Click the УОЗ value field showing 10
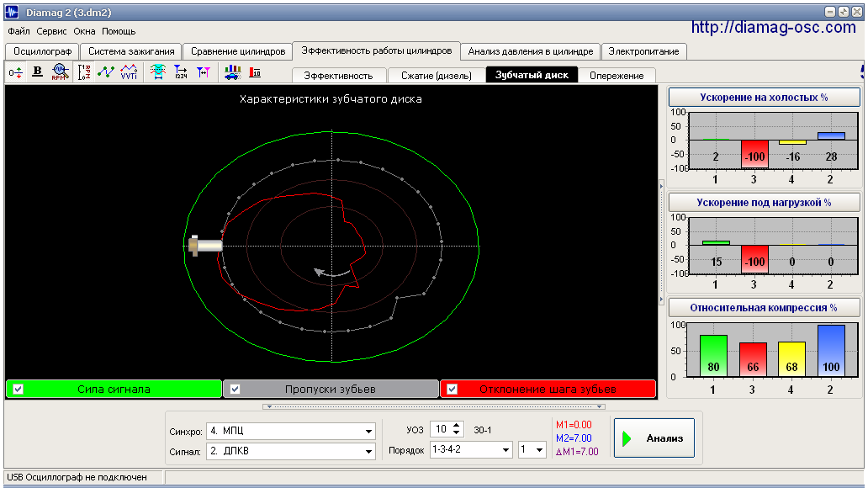The image size is (868, 488). click(442, 429)
